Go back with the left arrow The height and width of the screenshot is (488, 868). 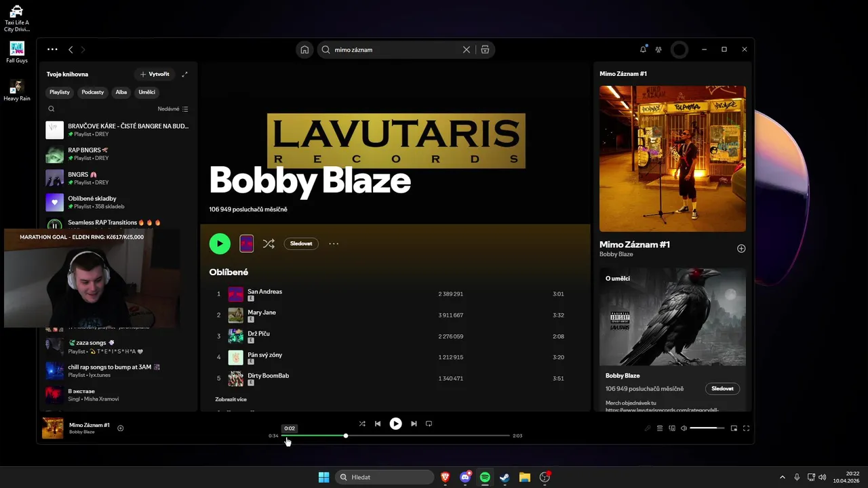coord(71,49)
